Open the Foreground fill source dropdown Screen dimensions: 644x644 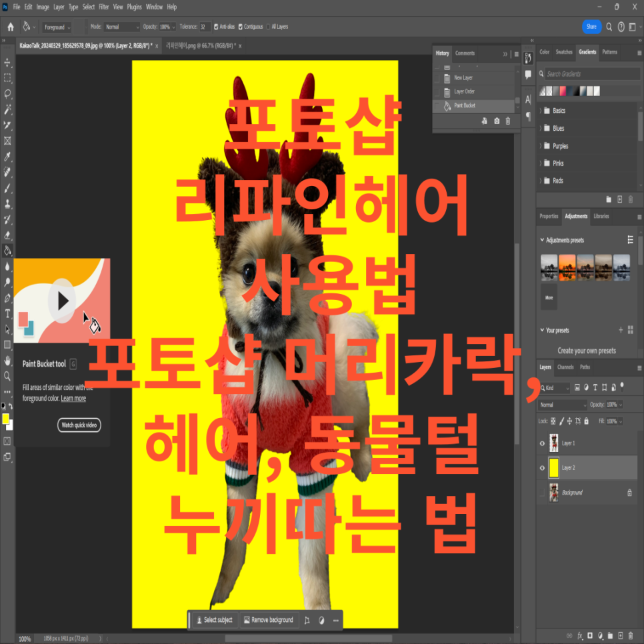point(57,27)
